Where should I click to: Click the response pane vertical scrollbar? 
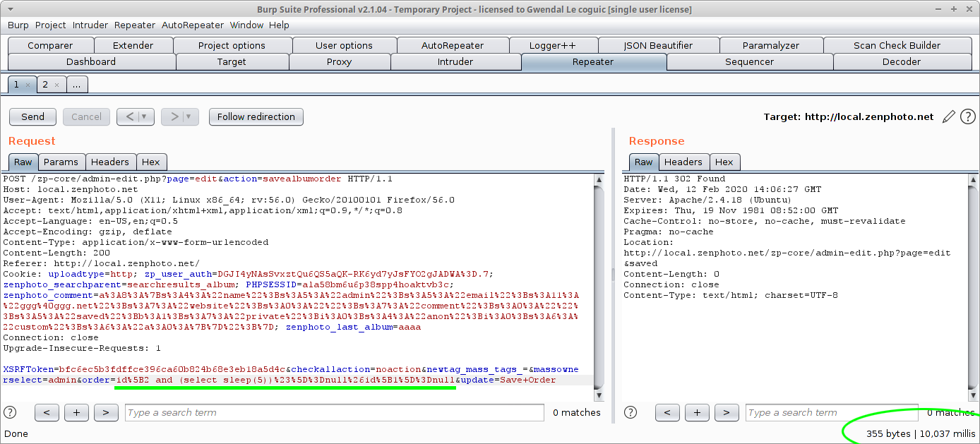[x=972, y=288]
